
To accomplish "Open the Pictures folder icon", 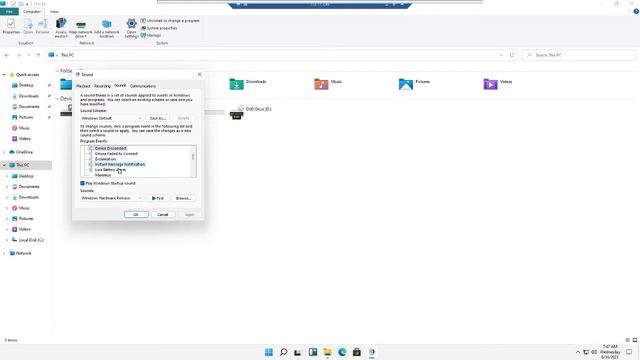I will point(406,84).
